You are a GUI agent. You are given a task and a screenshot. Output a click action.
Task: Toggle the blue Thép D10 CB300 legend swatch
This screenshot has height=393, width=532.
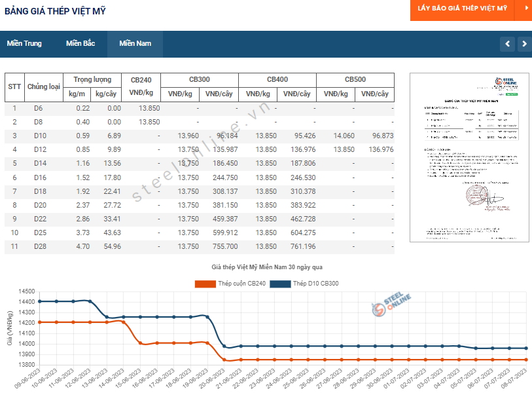[280, 284]
